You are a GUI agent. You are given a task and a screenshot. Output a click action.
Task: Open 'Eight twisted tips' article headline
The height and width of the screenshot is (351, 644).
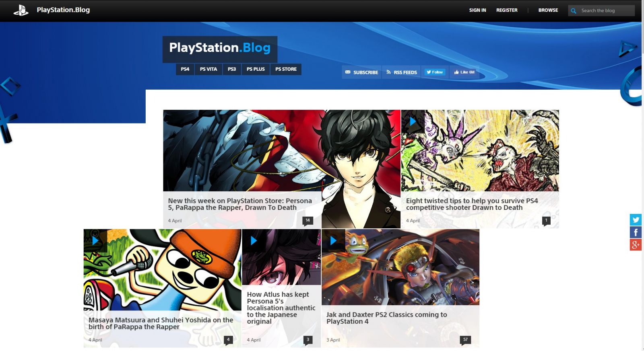point(472,204)
